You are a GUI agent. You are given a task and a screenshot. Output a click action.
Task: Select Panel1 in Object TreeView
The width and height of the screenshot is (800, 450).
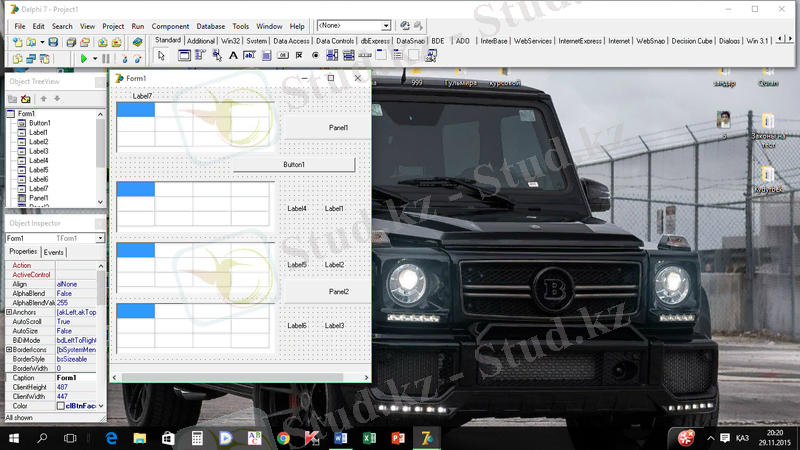[38, 198]
